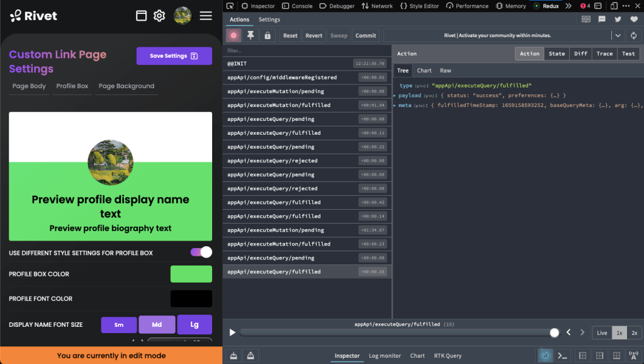Click the Save Settings button

[x=174, y=55]
